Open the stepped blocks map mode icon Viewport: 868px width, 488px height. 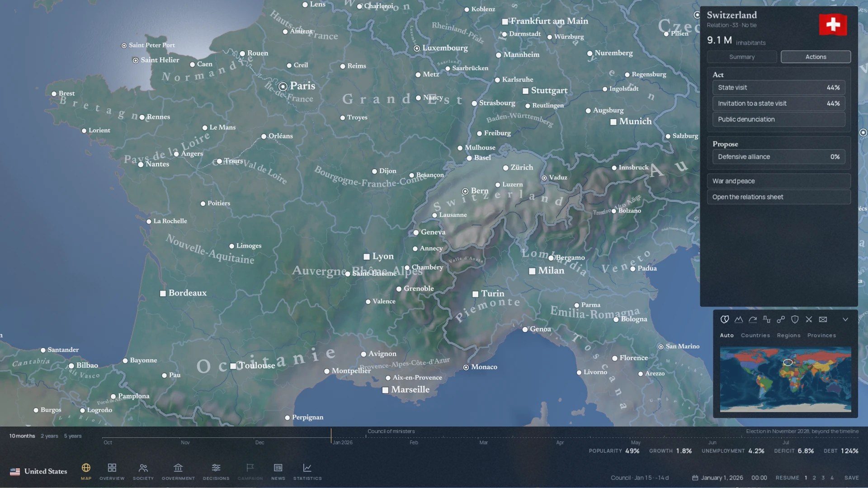pyautogui.click(x=767, y=319)
